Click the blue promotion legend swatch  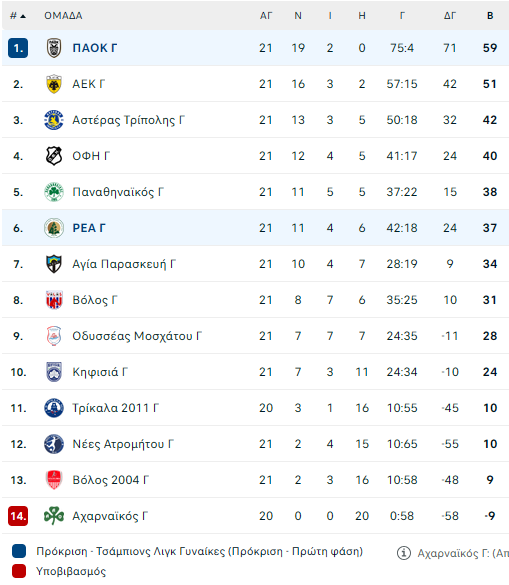19,551
